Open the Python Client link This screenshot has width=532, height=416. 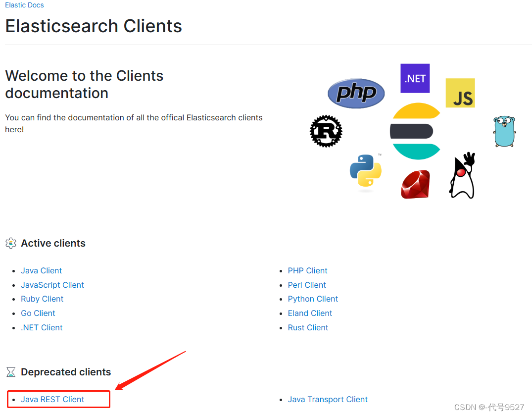(313, 299)
